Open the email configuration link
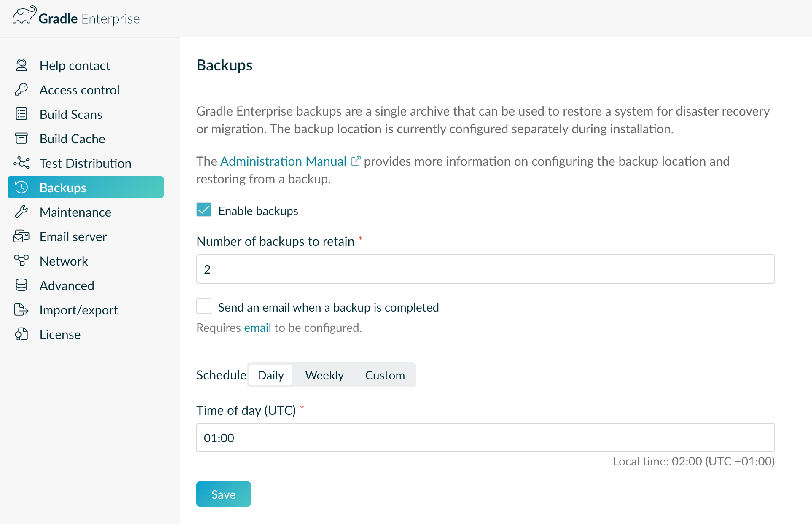812x524 pixels. pyautogui.click(x=257, y=328)
